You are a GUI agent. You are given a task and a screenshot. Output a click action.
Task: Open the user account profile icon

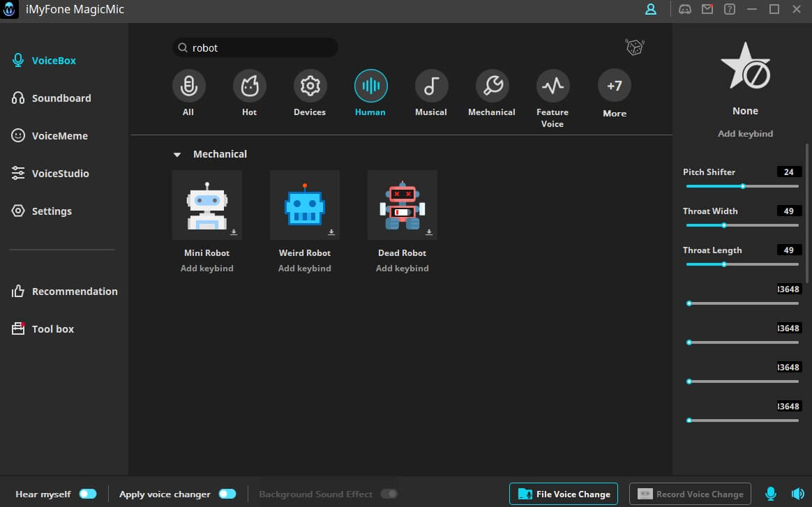pyautogui.click(x=650, y=9)
